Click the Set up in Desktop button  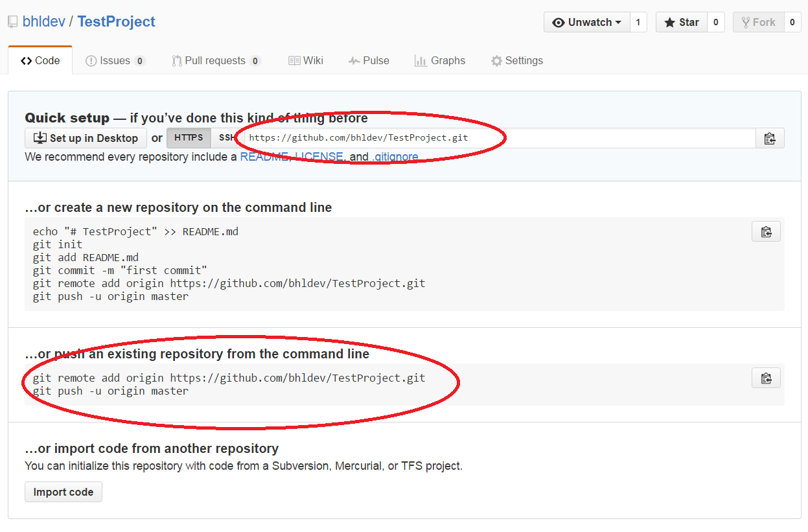[85, 137]
